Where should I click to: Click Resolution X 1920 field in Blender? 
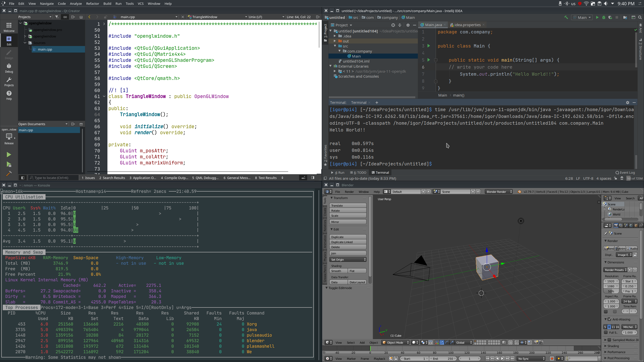[x=611, y=281]
